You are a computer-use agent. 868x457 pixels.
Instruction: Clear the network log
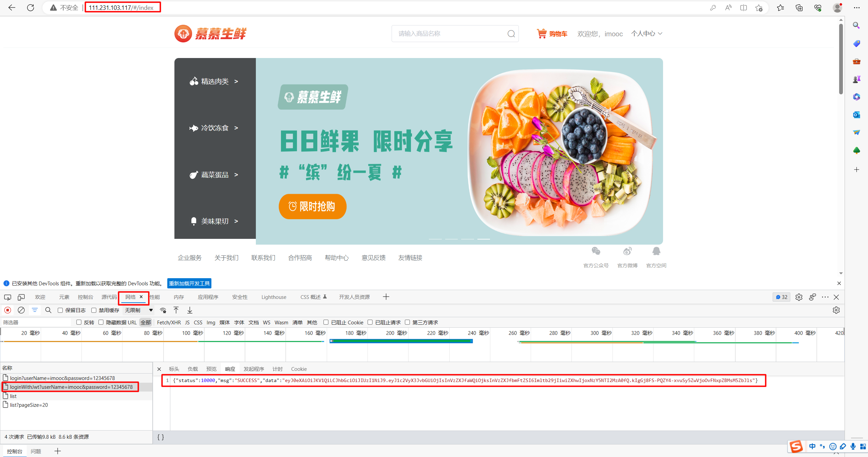click(x=21, y=310)
